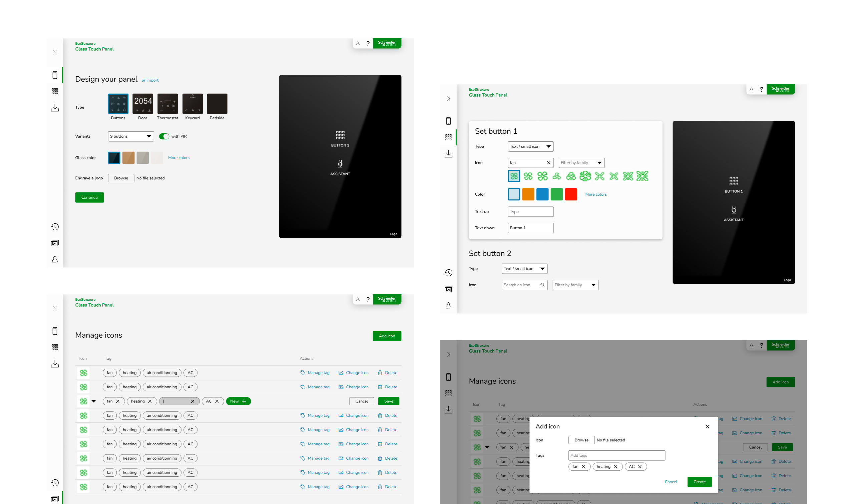This screenshot has height=504, width=854.
Task: Click the magnifier in Search an icon field
Action: 542,285
